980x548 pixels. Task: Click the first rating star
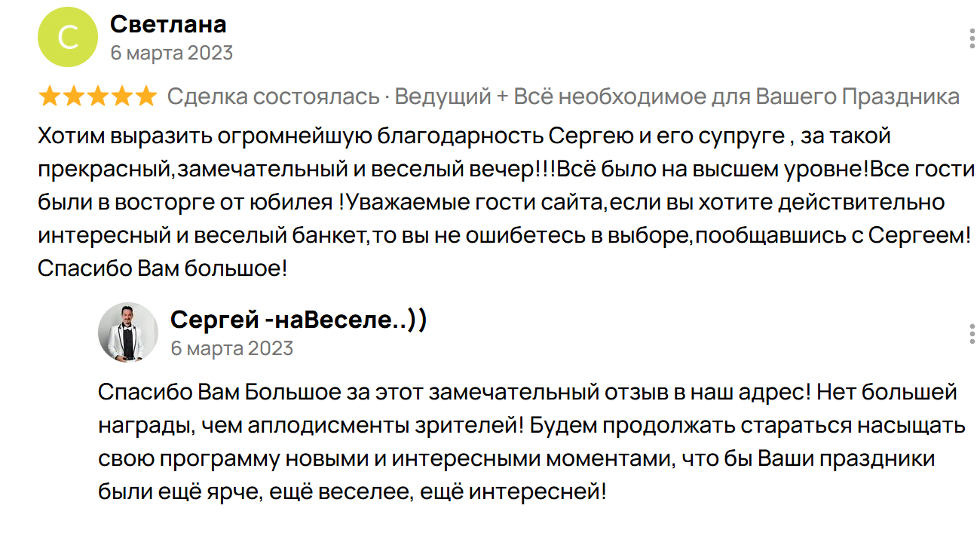tap(50, 96)
